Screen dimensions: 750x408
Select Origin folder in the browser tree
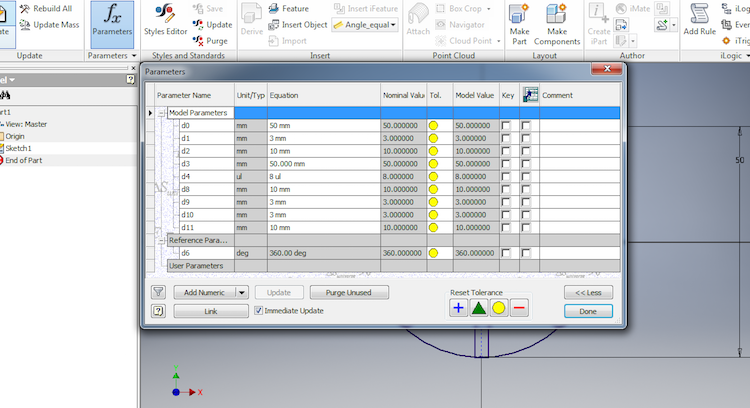[15, 136]
